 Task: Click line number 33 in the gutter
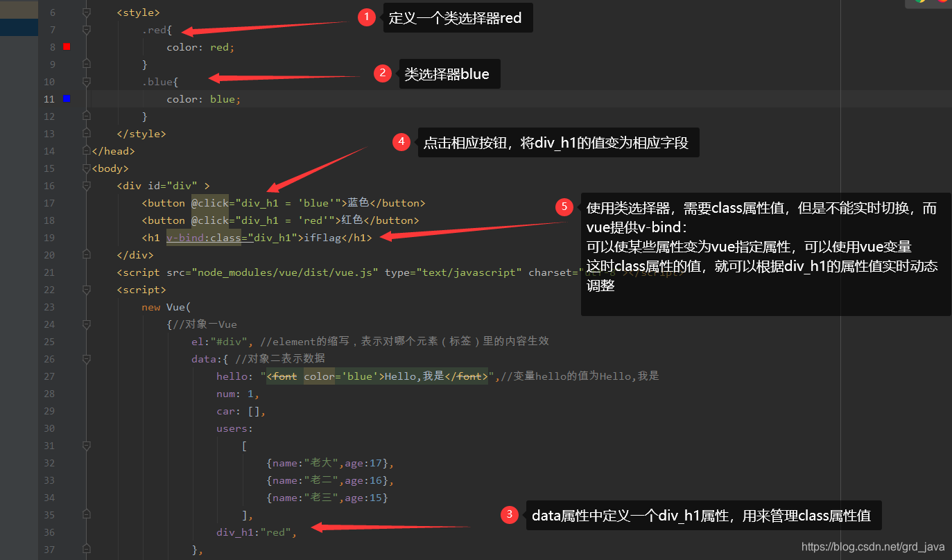(x=49, y=480)
